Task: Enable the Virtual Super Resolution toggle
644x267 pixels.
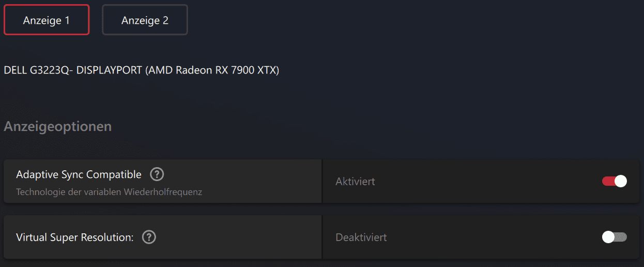Action: click(615, 237)
